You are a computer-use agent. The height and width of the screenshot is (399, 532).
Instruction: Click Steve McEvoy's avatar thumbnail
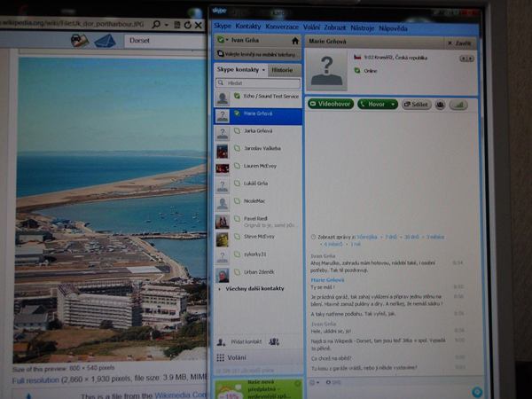(x=223, y=239)
